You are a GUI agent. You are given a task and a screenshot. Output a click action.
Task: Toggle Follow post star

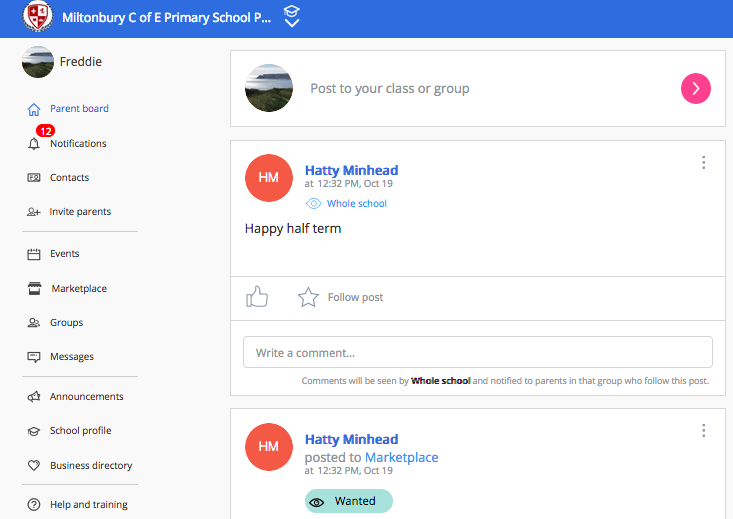[308, 297]
